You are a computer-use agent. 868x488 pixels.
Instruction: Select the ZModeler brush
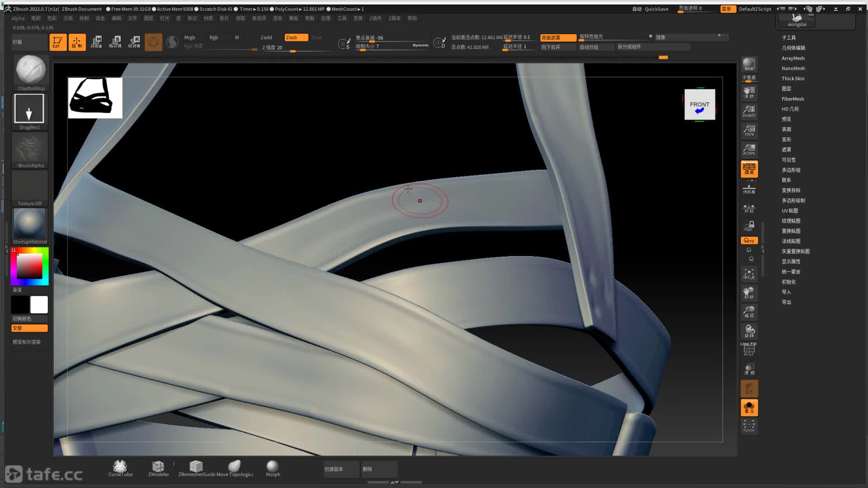(158, 469)
